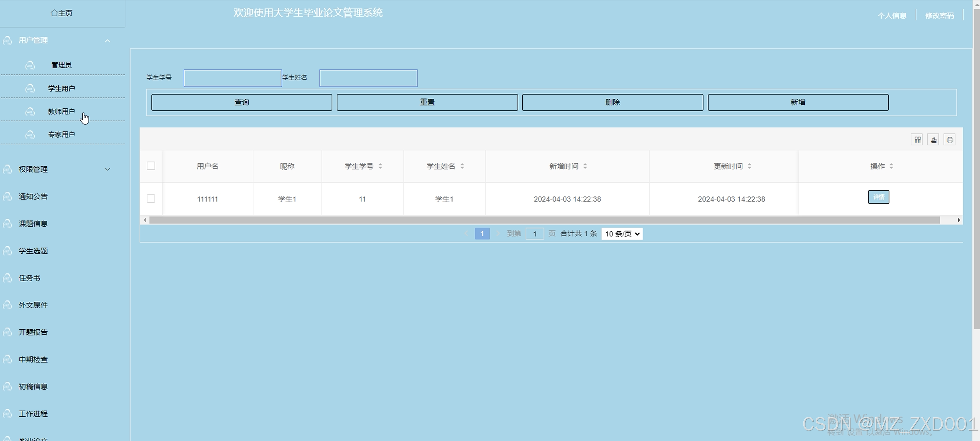Click the 学生学号 search input field
This screenshot has height=441, width=980.
point(232,78)
